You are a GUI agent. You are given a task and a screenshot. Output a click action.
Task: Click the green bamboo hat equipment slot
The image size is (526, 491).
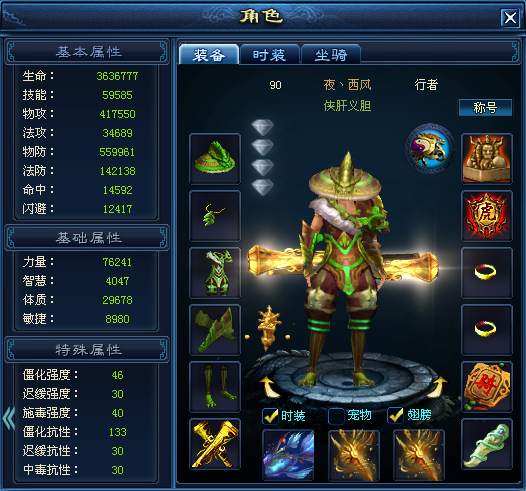[x=215, y=159]
